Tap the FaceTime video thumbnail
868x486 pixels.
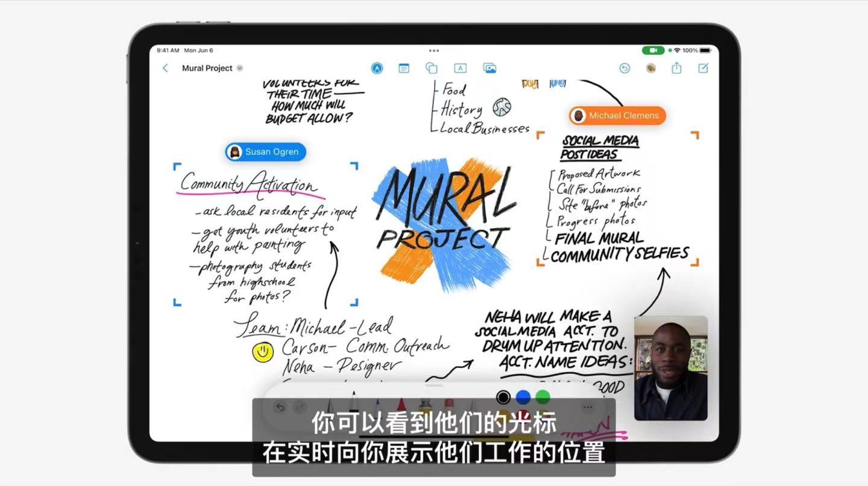tap(670, 369)
